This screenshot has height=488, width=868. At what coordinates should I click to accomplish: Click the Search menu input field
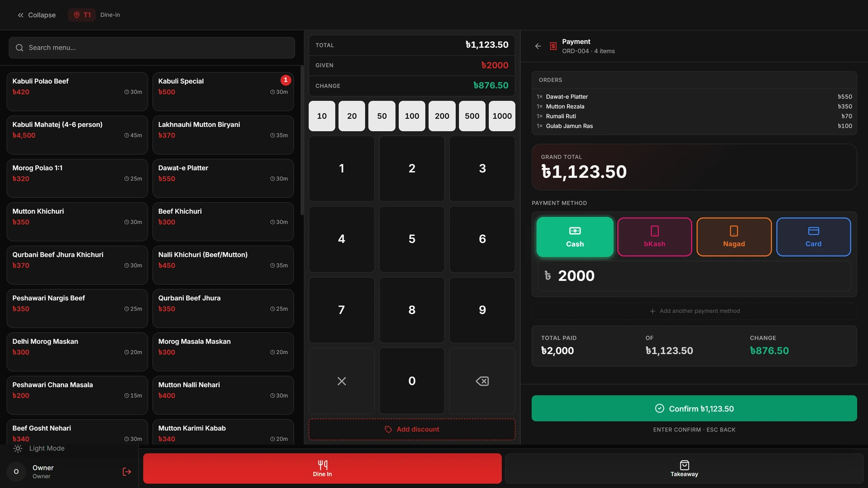click(152, 48)
